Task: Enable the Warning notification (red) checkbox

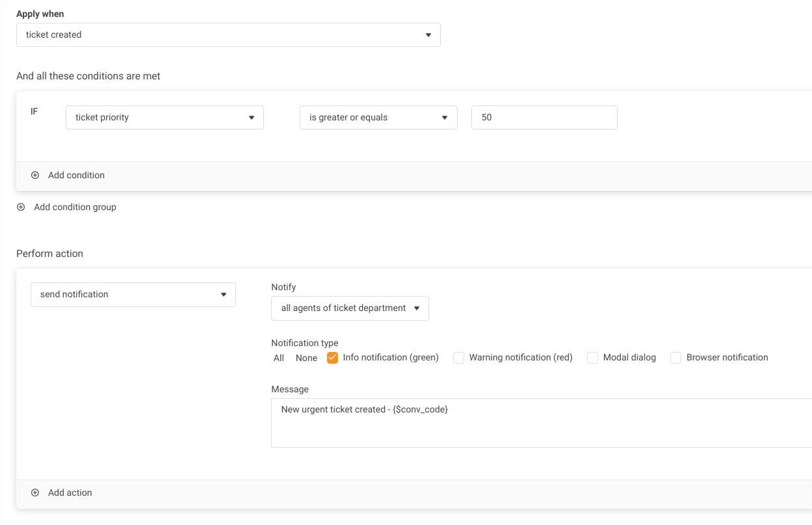Action: point(458,358)
